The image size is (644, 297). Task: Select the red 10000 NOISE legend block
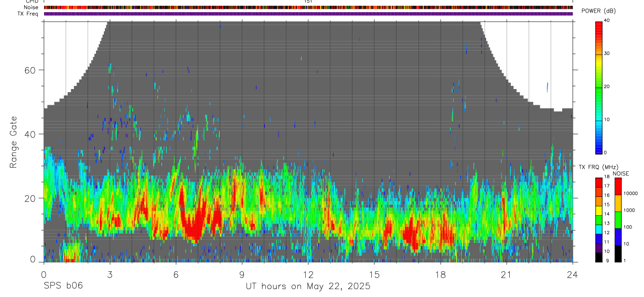(618, 186)
